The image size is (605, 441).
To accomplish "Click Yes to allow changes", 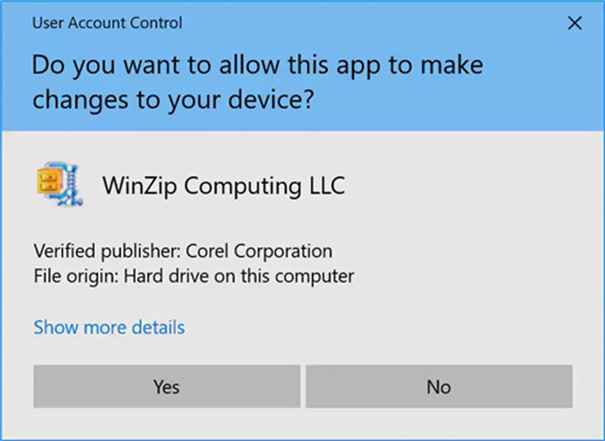I will coord(166,387).
